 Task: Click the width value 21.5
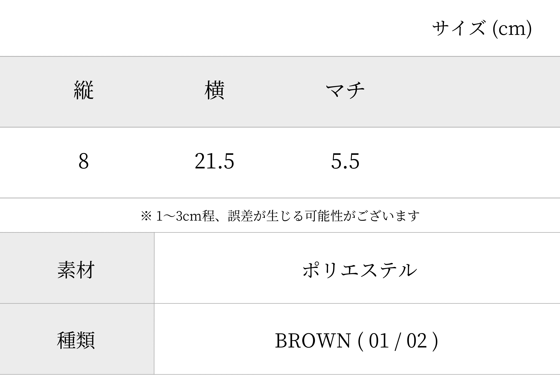tap(214, 161)
